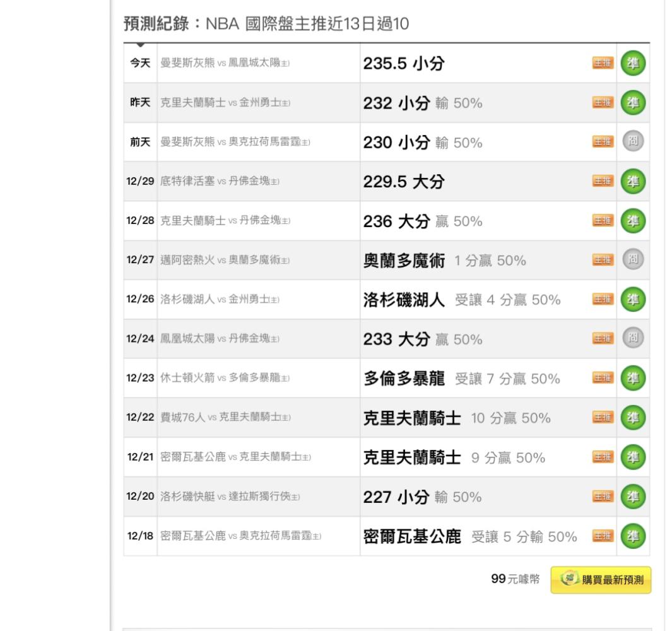This screenshot has height=631, width=672.
Task: Open the 費城76人 vs 克里夫蘭騎士 matchup
Action: click(x=225, y=417)
